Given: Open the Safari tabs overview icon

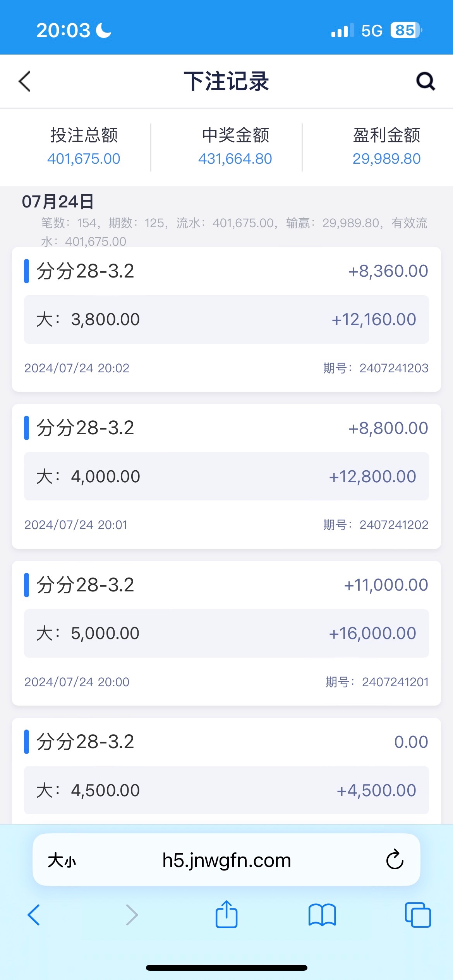Looking at the screenshot, I should [x=417, y=915].
